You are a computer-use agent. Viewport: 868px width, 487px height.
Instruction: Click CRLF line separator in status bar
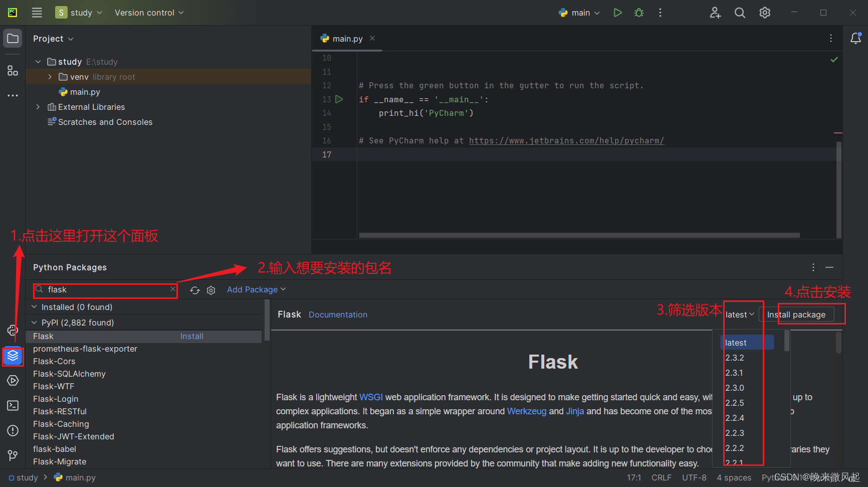pos(662,477)
